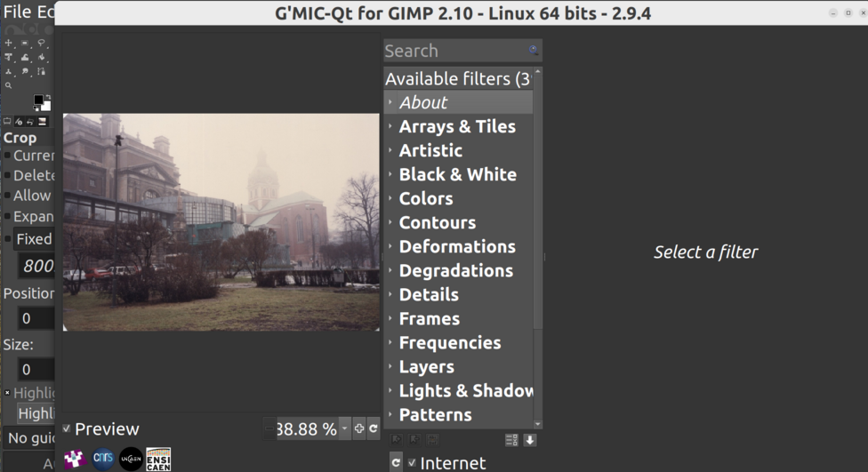The height and width of the screenshot is (472, 868).
Task: Expand the Degradations category arrow
Action: (390, 270)
